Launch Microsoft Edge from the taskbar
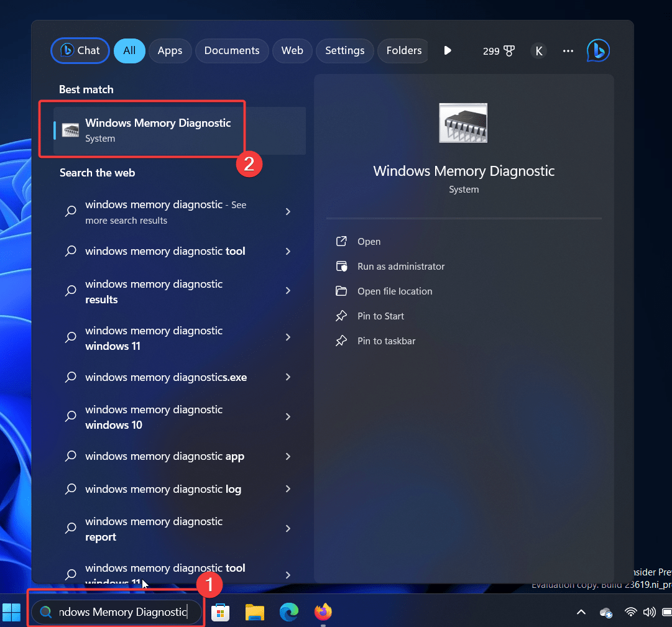Viewport: 672px width, 627px height. 288,612
